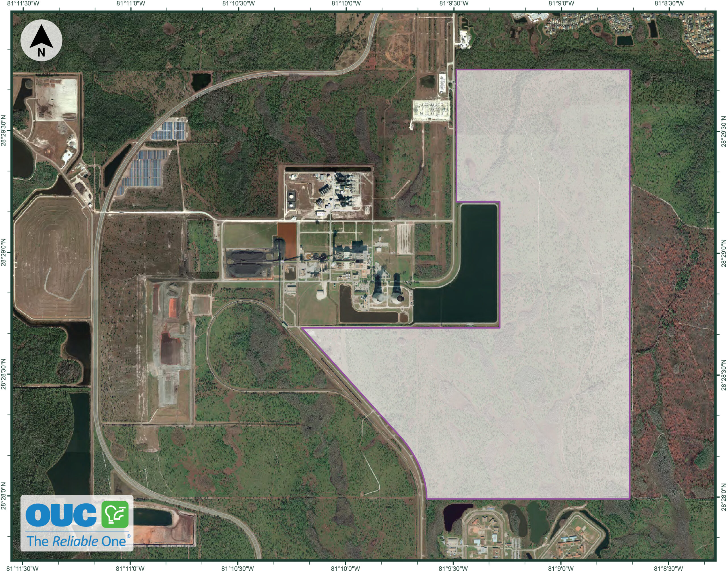The height and width of the screenshot is (573, 728).
Task: Click 'The Reliable One' tagline text
Action: (76, 541)
